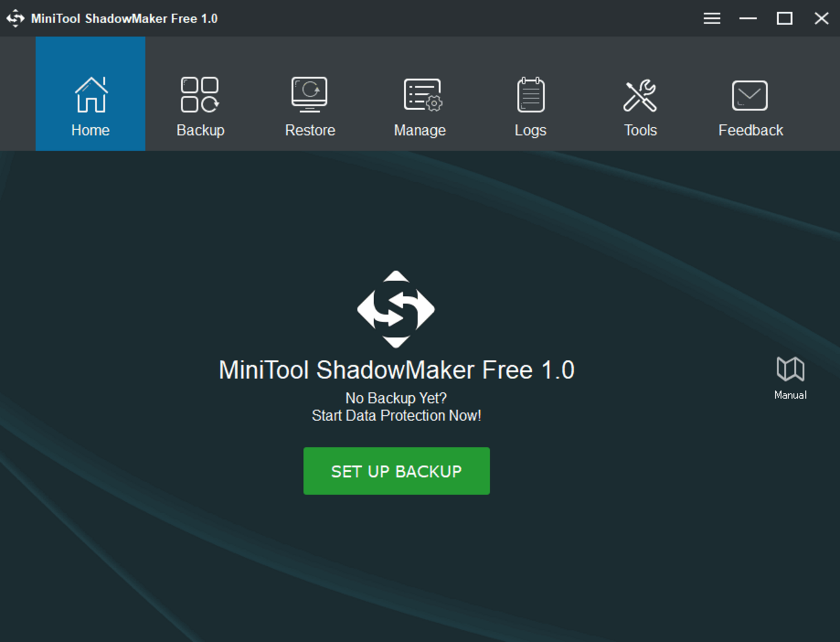Open the Feedback tab
Image resolution: width=840 pixels, height=642 pixels.
[x=750, y=94]
